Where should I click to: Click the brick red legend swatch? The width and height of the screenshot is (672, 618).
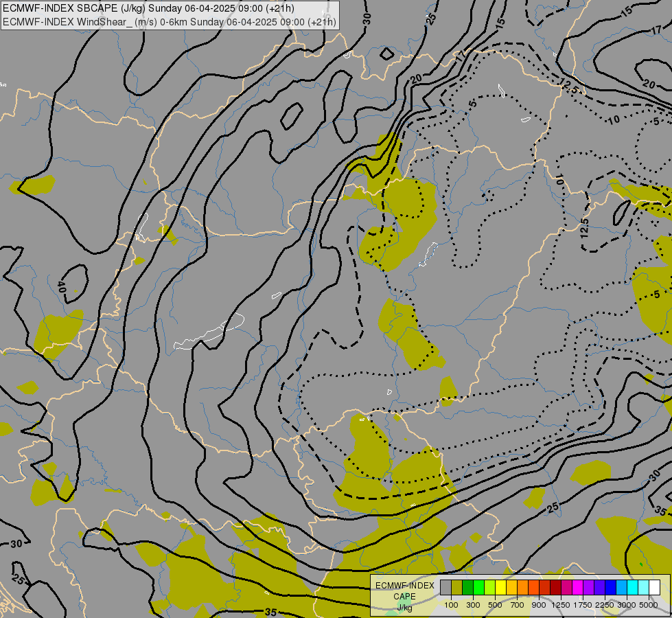(544, 587)
